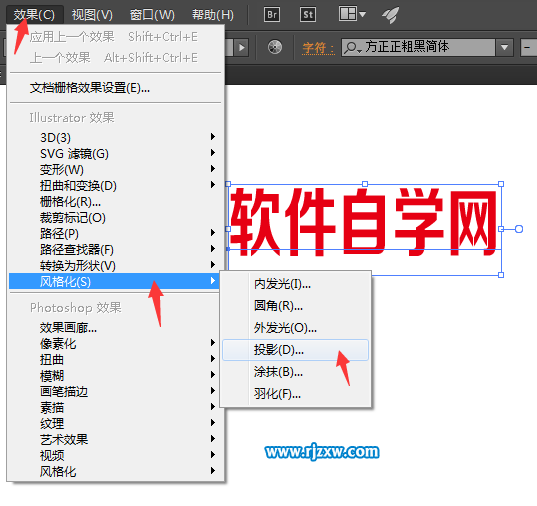
Task: Choose 涂抹(B)... scribble effect
Action: pos(296,372)
